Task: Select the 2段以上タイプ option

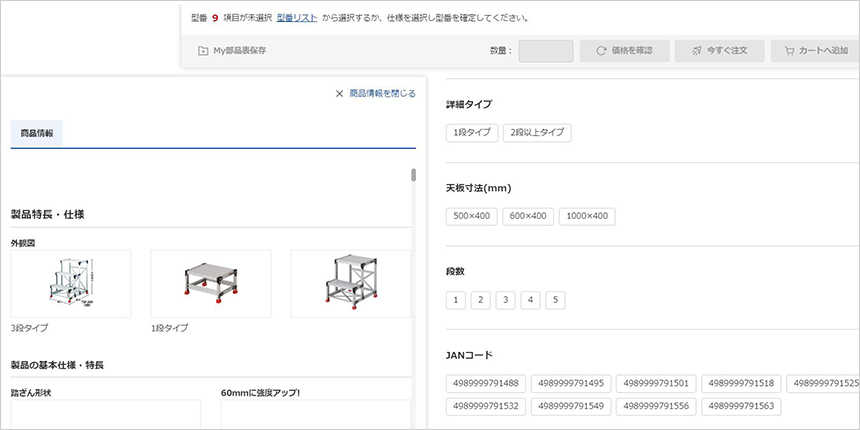Action: 536,132
